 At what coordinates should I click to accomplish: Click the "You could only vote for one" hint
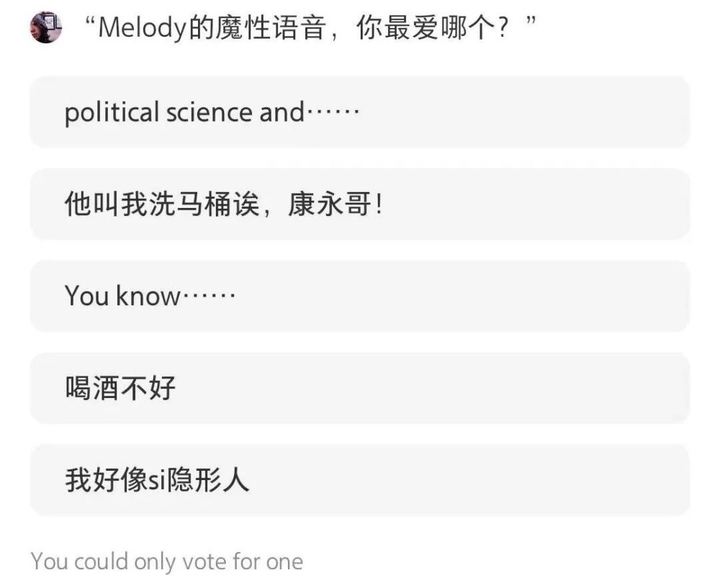[x=167, y=561]
